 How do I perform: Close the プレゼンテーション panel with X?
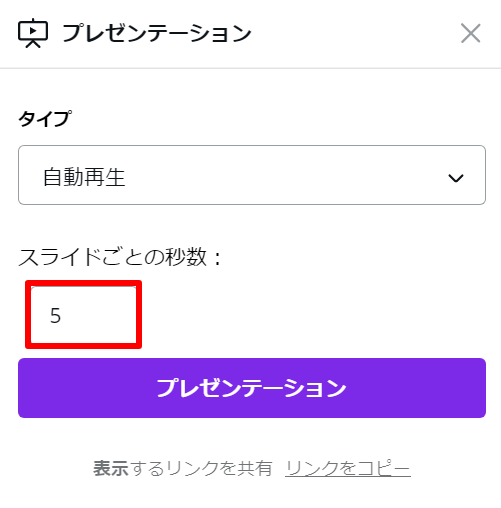[x=470, y=33]
